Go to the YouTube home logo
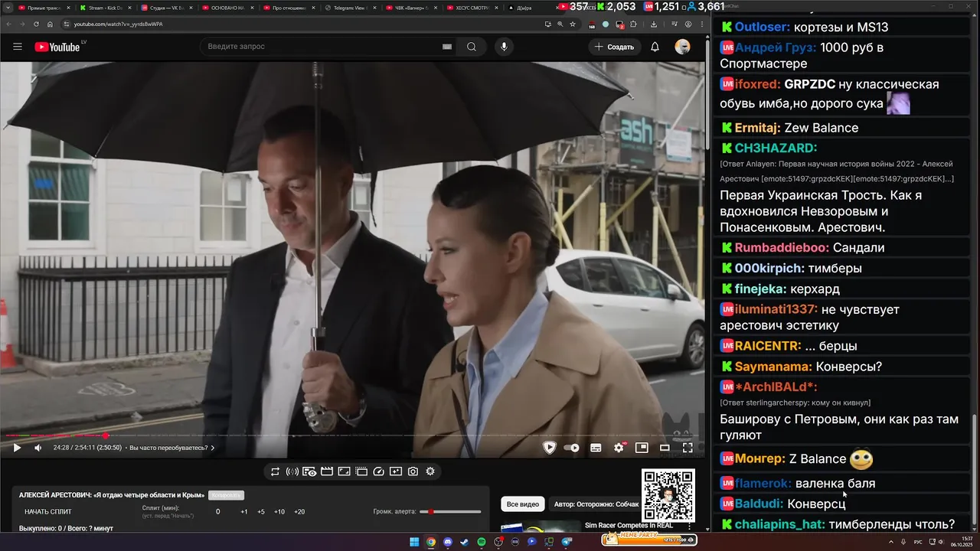Image resolution: width=980 pixels, height=551 pixels. 59,47
